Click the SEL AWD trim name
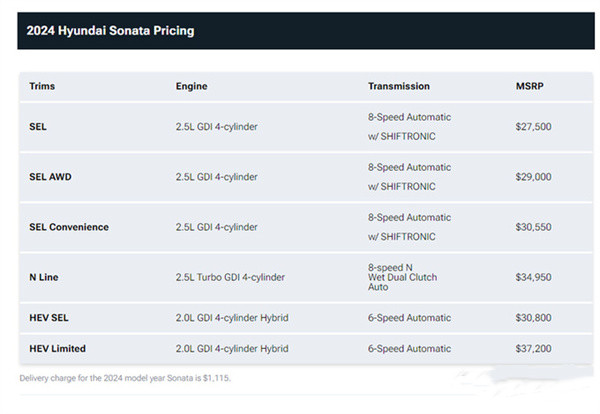 click(50, 177)
